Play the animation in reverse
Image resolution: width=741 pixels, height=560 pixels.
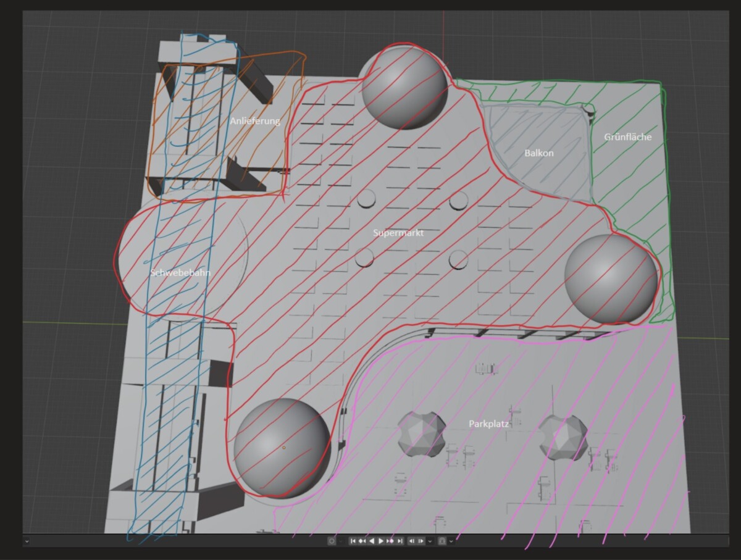click(372, 541)
